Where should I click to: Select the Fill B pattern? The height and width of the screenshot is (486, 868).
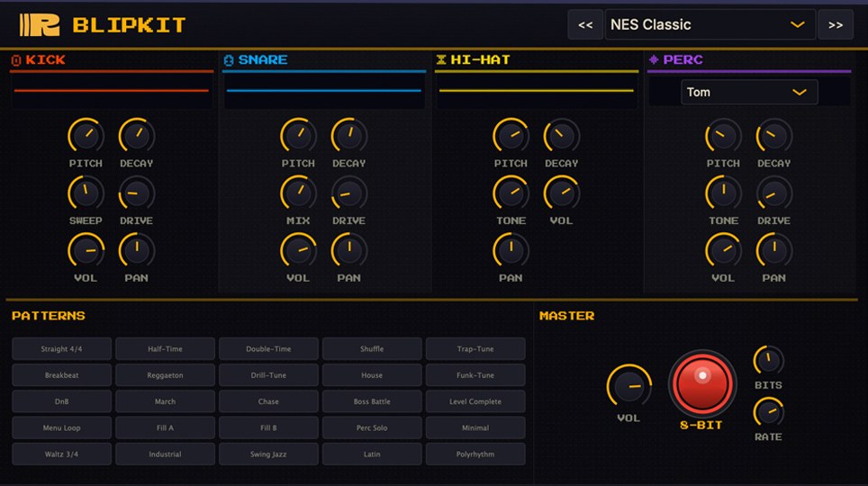268,427
